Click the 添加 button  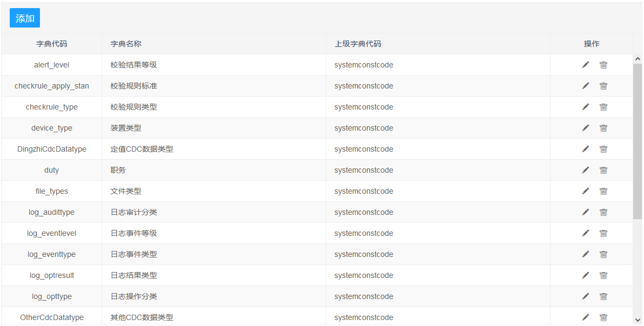pyautogui.click(x=25, y=18)
